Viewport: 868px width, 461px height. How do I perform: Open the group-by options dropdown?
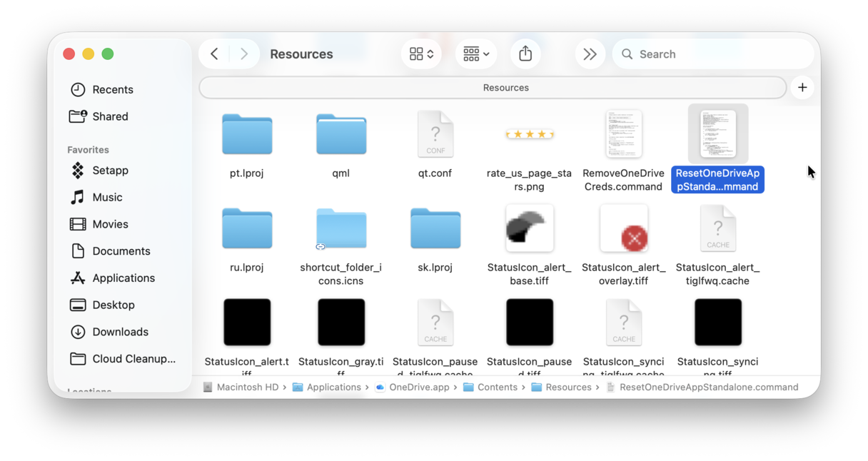pos(476,54)
